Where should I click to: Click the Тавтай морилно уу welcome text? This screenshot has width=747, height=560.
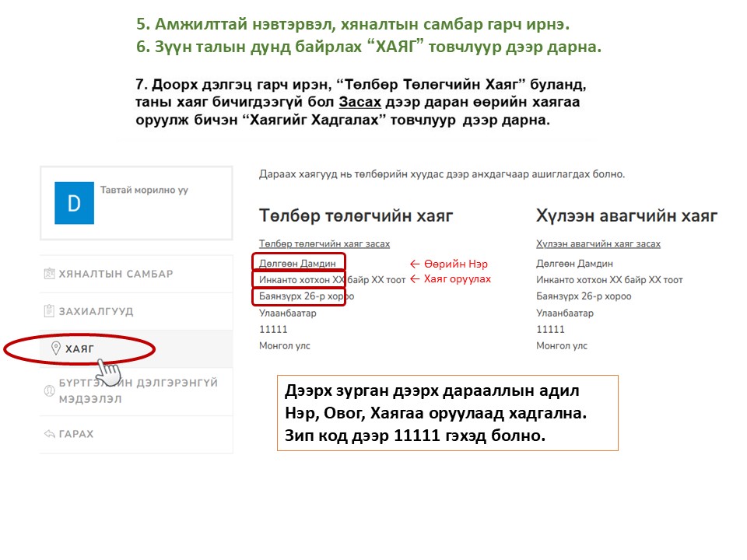144,190
